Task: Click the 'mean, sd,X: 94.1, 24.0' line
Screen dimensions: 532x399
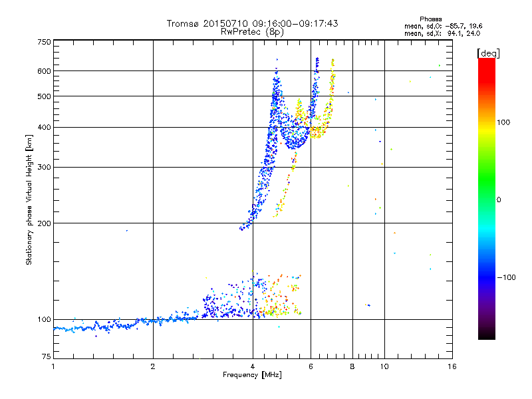Action: click(442, 33)
